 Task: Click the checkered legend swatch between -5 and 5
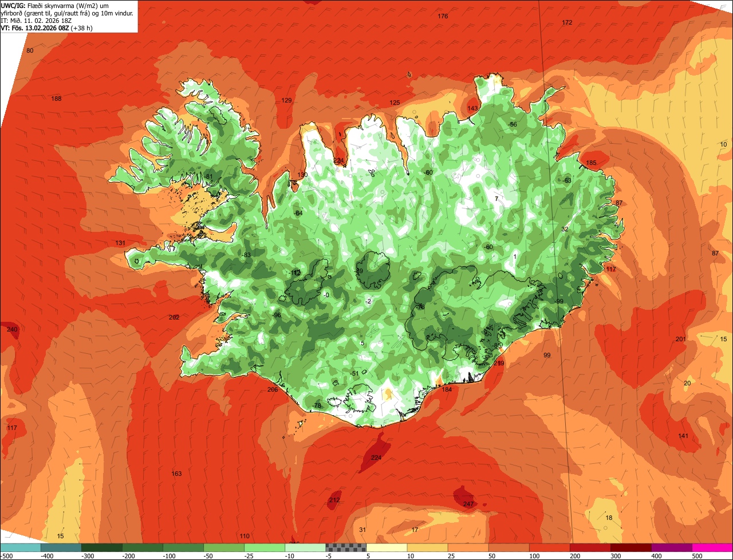point(346,547)
